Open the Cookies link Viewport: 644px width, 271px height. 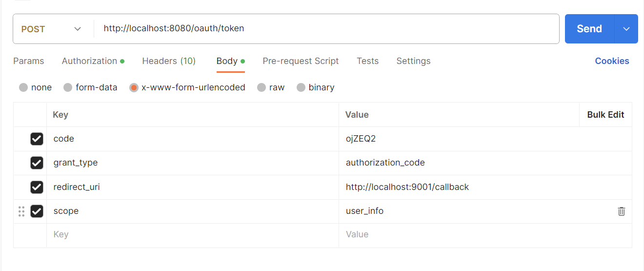coord(612,61)
